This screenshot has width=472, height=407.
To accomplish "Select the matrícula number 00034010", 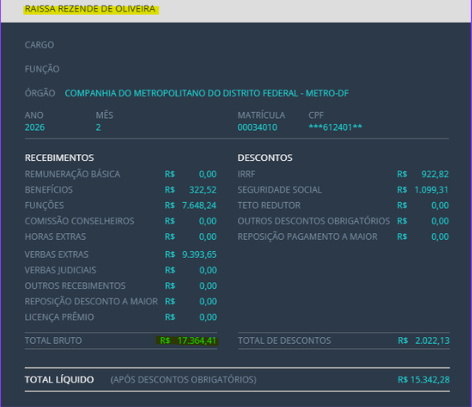I will pyautogui.click(x=257, y=127).
